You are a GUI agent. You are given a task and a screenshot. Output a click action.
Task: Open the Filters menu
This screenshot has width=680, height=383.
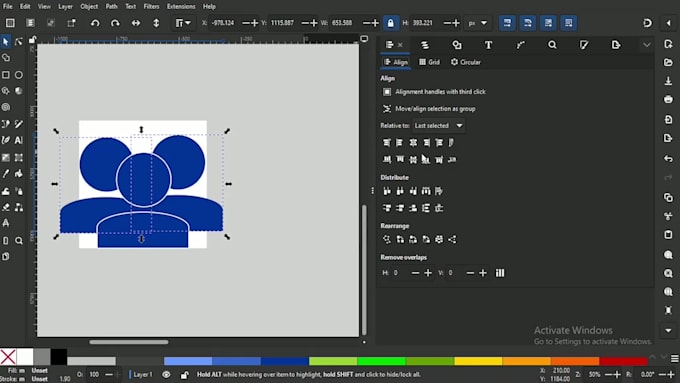pos(151,7)
